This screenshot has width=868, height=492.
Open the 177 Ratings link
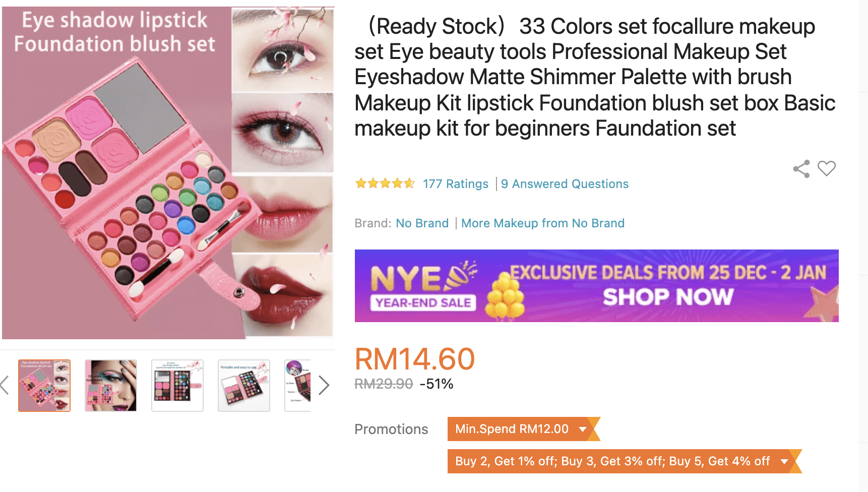(x=456, y=184)
